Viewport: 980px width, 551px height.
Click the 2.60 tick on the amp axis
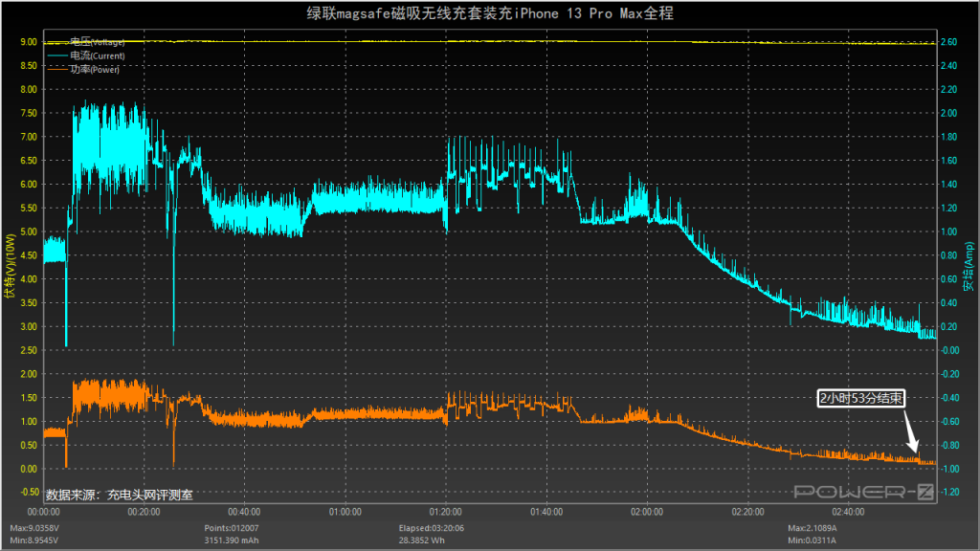point(948,42)
